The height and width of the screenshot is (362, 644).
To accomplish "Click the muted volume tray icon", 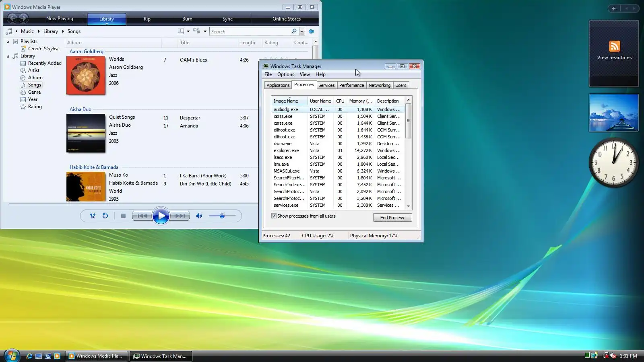I will coord(613,356).
